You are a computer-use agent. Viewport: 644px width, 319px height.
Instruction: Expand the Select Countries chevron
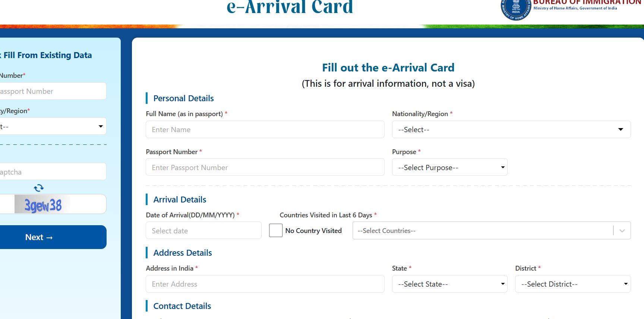[x=622, y=231]
